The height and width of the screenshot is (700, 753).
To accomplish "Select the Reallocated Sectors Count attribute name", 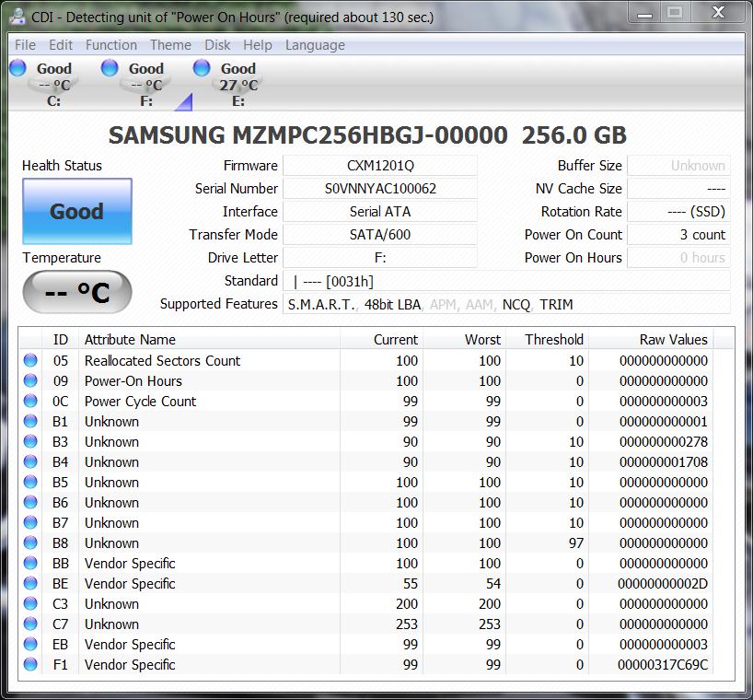I will (162, 361).
